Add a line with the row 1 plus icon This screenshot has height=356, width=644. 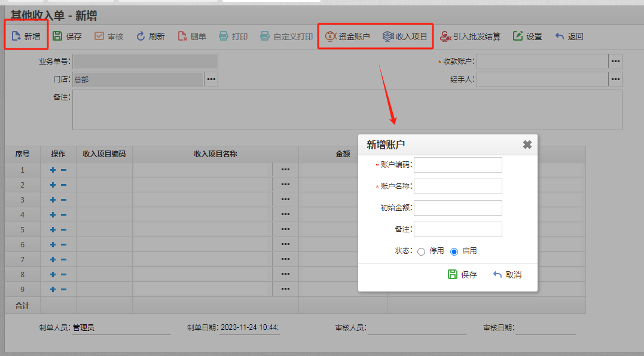coord(53,170)
